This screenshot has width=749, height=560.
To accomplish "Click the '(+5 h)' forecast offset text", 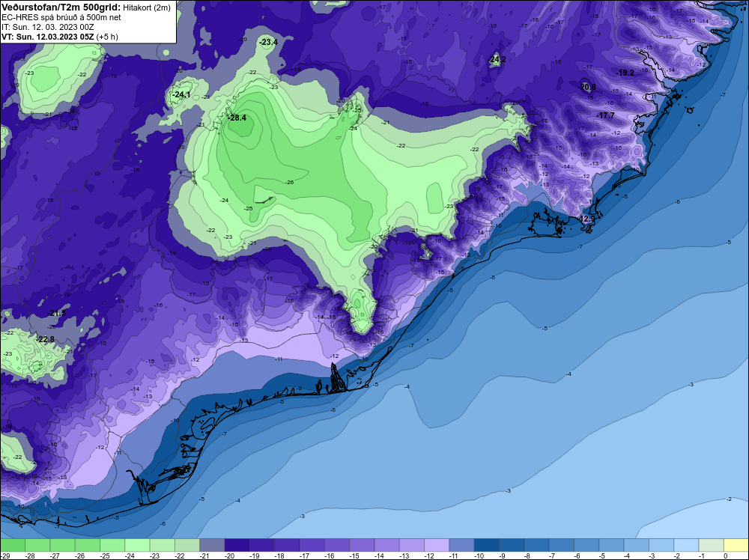I will pos(107,37).
